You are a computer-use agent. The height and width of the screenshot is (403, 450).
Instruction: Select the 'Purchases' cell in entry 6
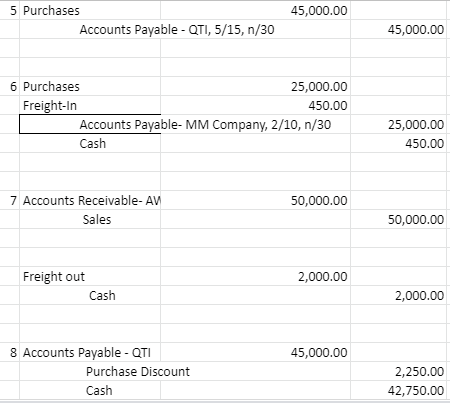(90, 86)
